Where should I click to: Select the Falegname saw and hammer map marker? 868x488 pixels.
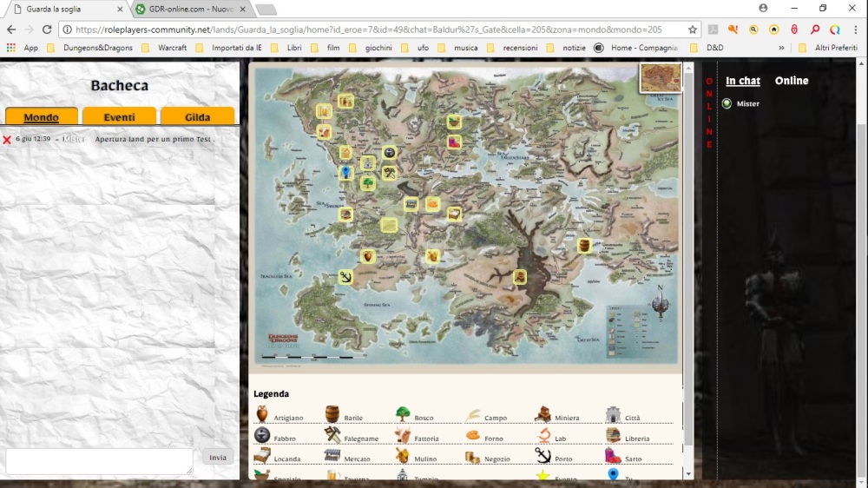point(390,173)
